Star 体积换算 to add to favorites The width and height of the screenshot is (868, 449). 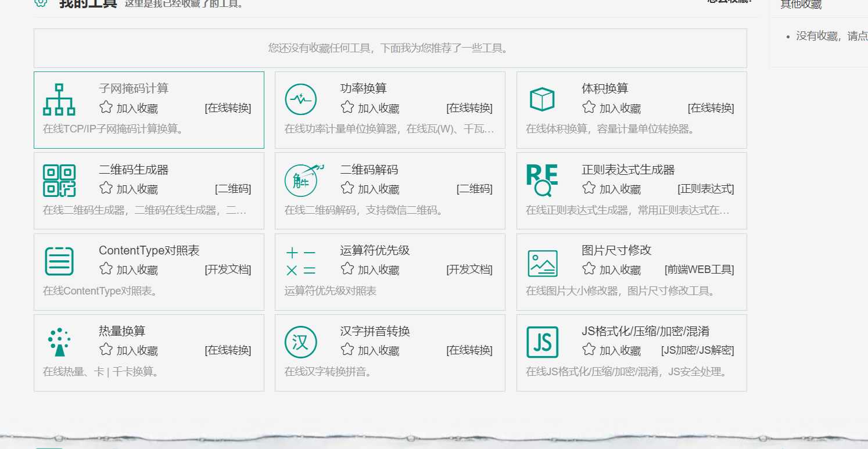(x=589, y=107)
